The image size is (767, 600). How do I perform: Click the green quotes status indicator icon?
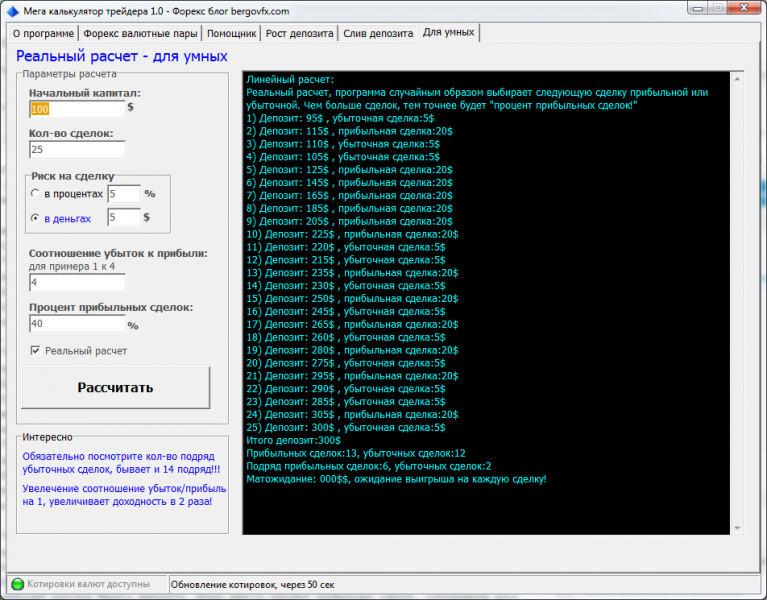point(18,584)
